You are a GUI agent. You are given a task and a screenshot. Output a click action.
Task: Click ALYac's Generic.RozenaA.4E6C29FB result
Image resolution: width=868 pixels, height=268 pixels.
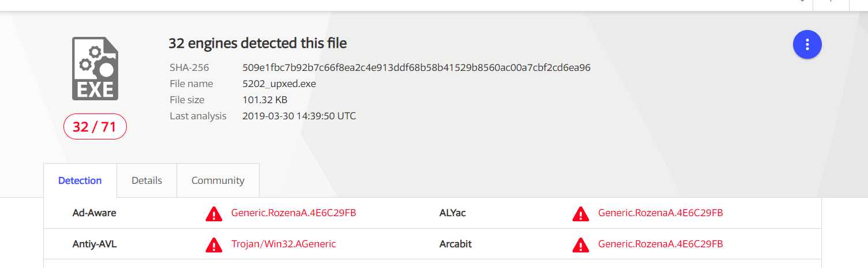660,213
